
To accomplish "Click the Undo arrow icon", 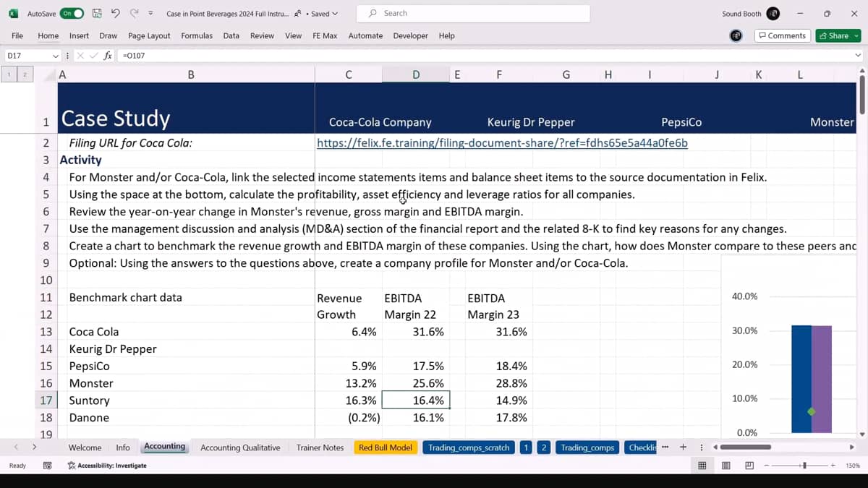I will 116,14.
